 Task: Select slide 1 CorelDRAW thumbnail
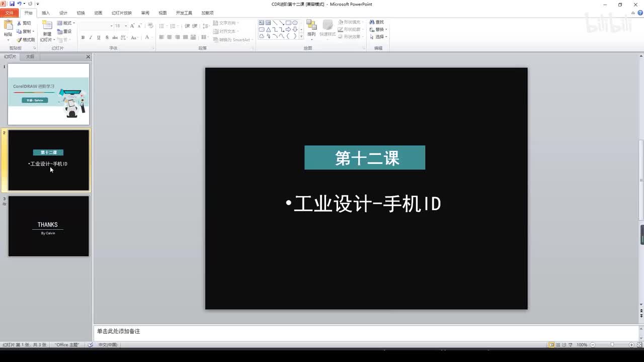click(49, 94)
